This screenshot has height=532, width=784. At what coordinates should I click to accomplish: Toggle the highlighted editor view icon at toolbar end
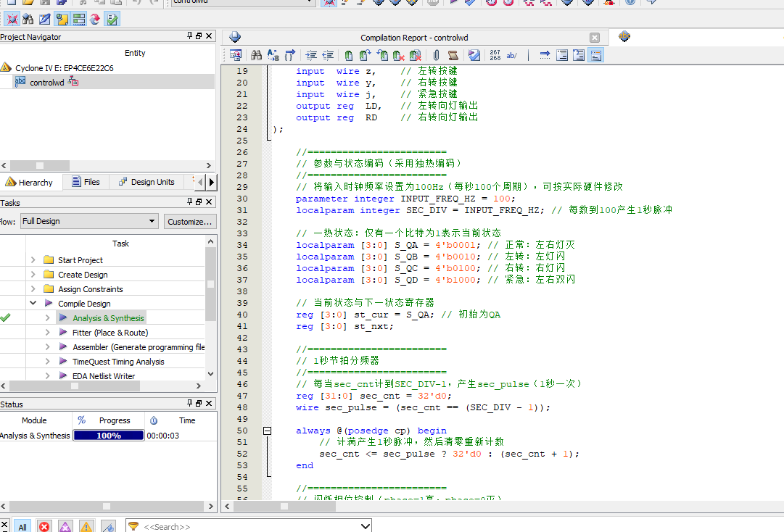tap(595, 55)
